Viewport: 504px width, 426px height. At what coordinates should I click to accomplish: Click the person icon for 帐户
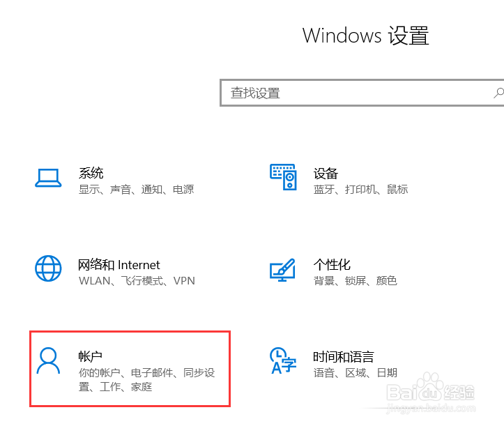tap(48, 360)
